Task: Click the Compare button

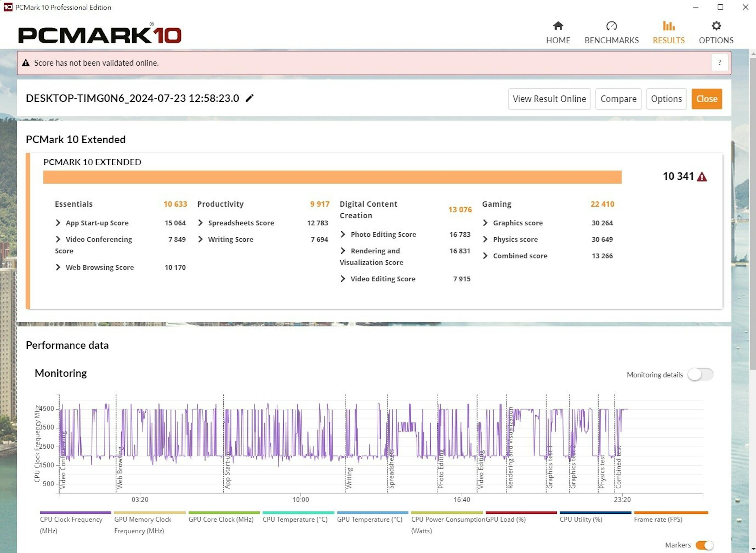Action: (618, 99)
